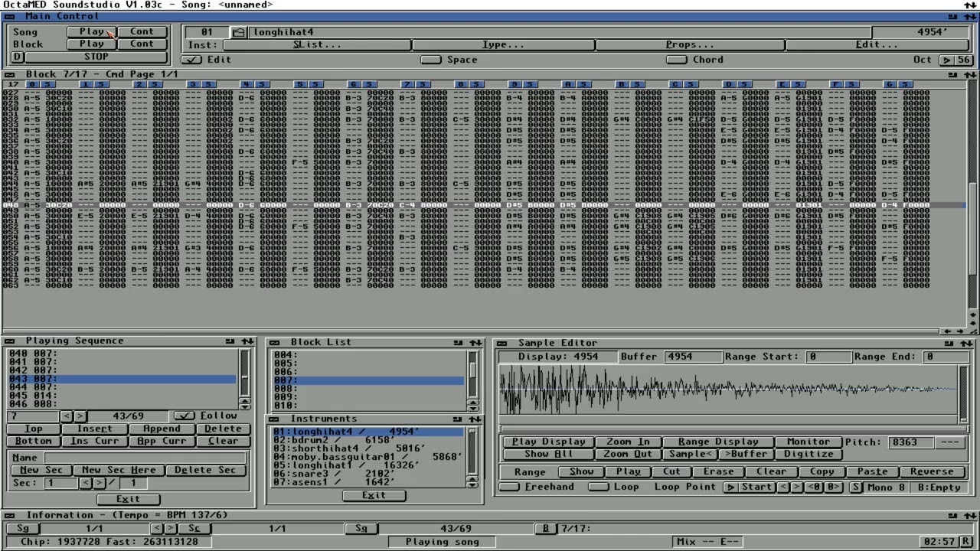The image size is (980, 551).
Task: Click the D button beside STOP
Action: 18,57
